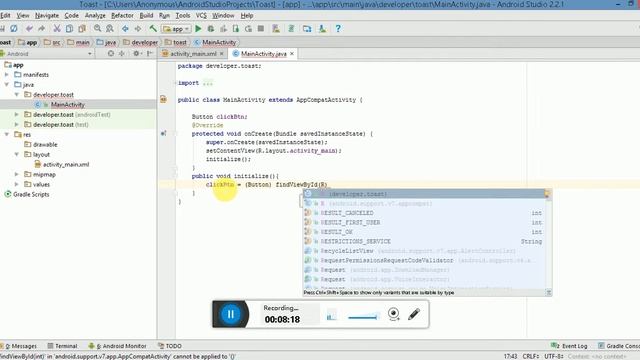Expand the manifests folder
The width and height of the screenshot is (640, 360).
(x=7, y=75)
